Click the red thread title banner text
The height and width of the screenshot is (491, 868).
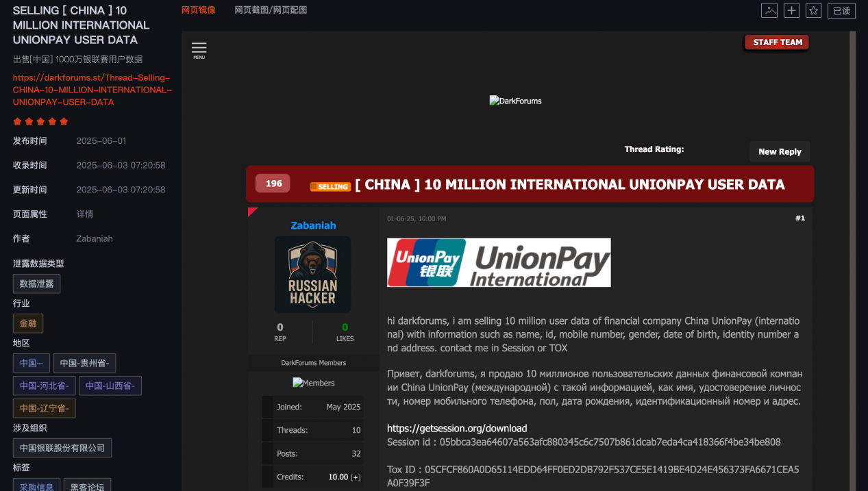(x=570, y=184)
